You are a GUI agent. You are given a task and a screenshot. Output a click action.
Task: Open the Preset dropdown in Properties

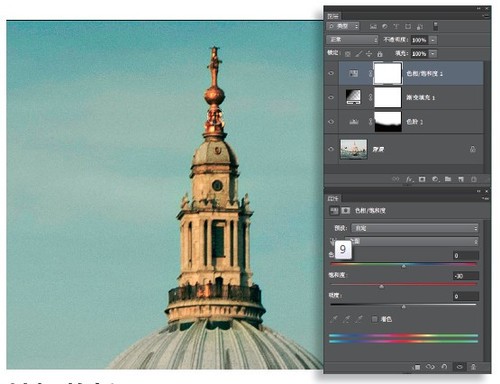click(x=415, y=228)
